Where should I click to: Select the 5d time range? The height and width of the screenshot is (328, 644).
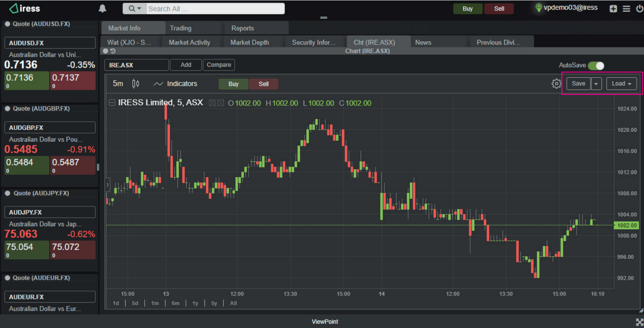pos(135,303)
